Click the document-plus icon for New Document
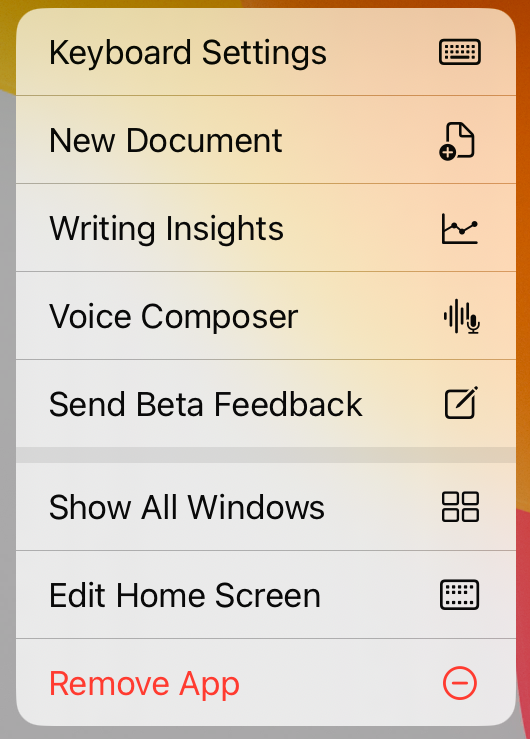The height and width of the screenshot is (739, 530). (457, 141)
